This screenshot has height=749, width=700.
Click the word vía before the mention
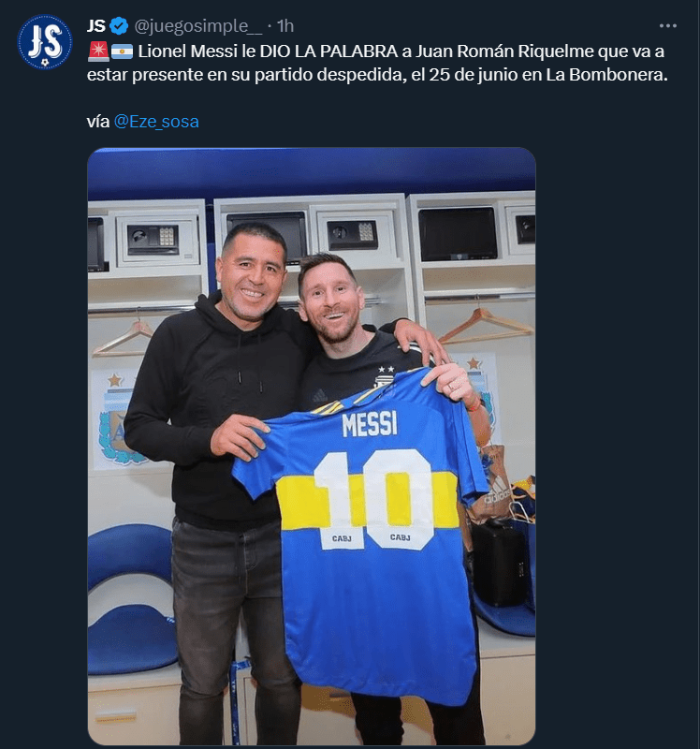click(x=98, y=122)
